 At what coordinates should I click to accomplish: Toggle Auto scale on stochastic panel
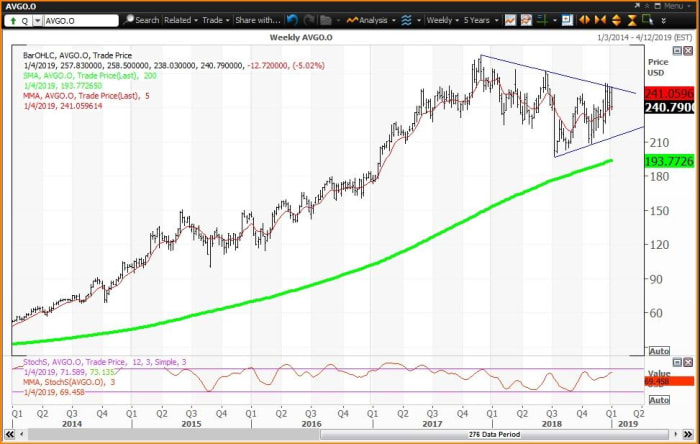point(659,408)
